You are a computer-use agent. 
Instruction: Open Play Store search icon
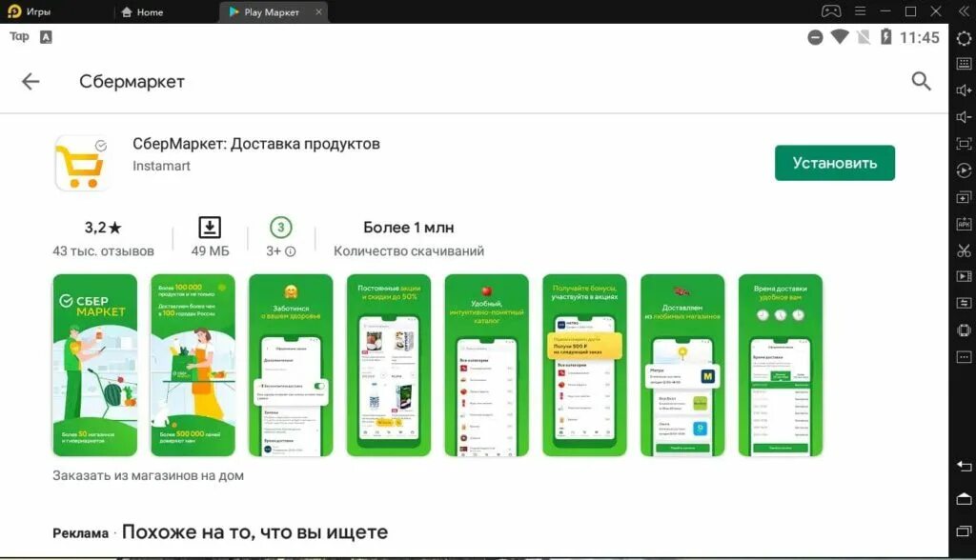click(921, 81)
